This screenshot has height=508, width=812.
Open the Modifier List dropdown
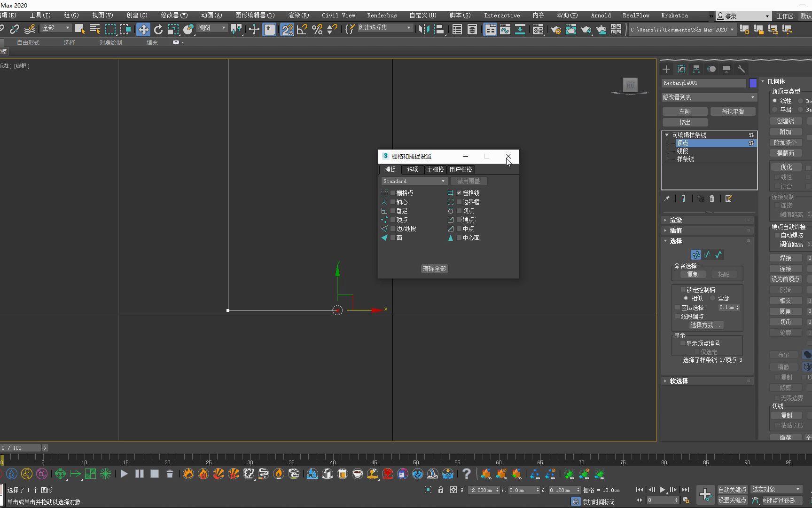(709, 97)
